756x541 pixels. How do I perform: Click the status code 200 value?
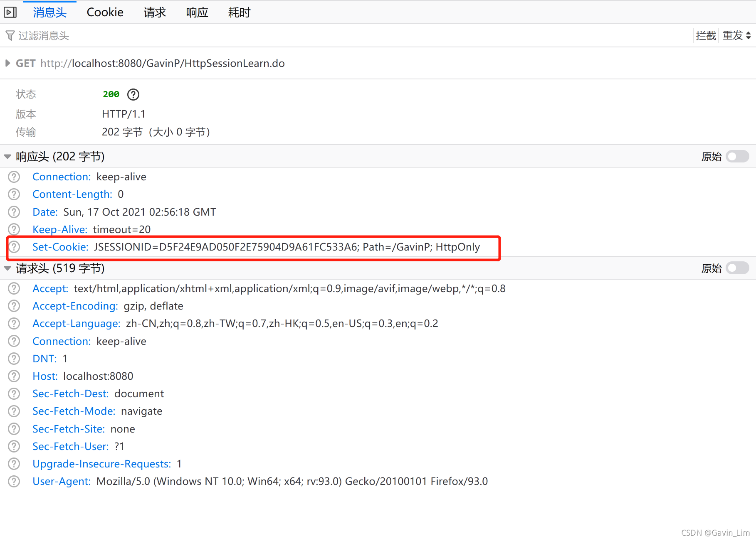point(111,94)
